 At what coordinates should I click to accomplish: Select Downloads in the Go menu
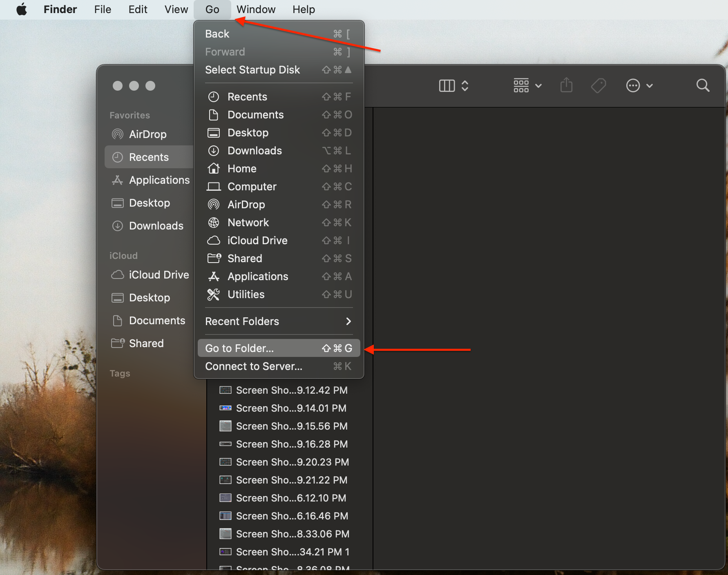click(x=279, y=151)
